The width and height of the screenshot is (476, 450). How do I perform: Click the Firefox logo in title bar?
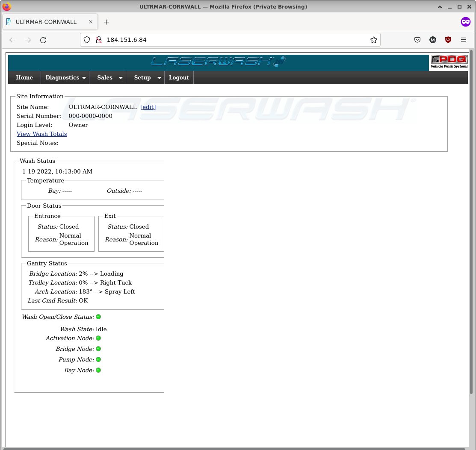pyautogui.click(x=7, y=6)
